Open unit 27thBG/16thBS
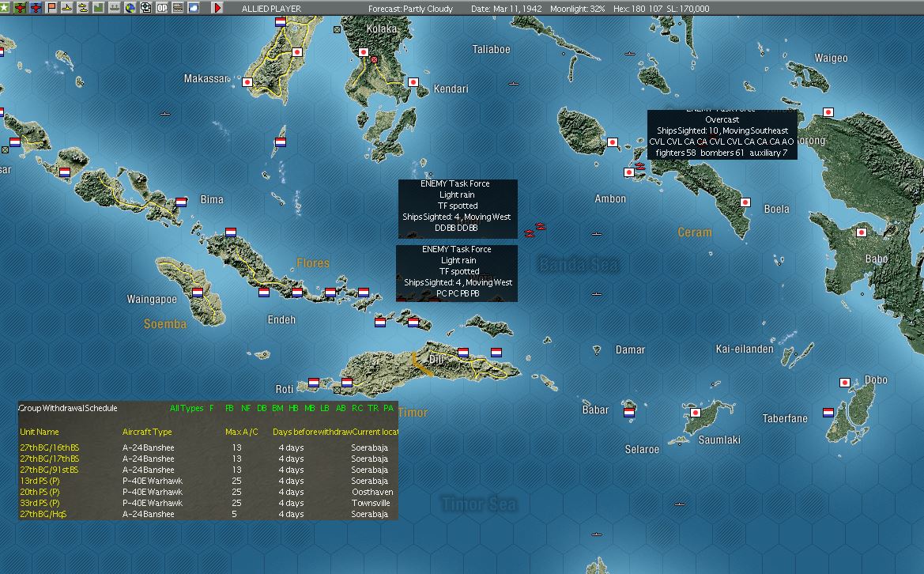 point(50,447)
